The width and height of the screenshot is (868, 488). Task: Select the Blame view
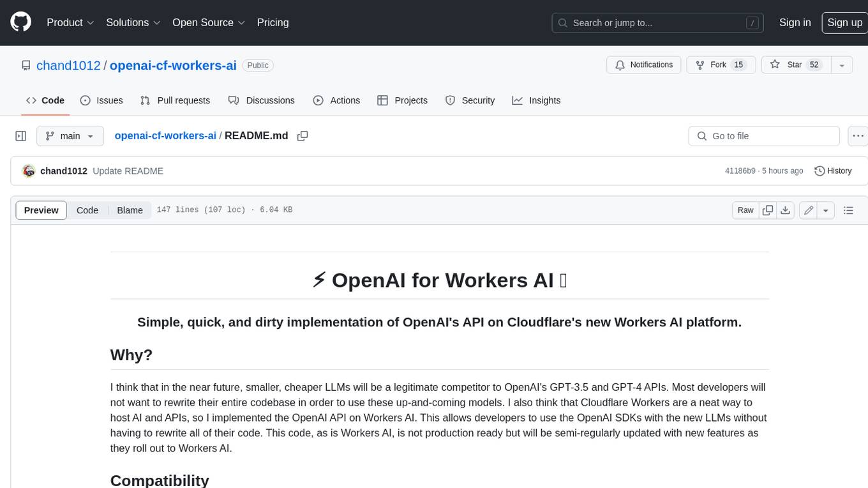tap(130, 210)
